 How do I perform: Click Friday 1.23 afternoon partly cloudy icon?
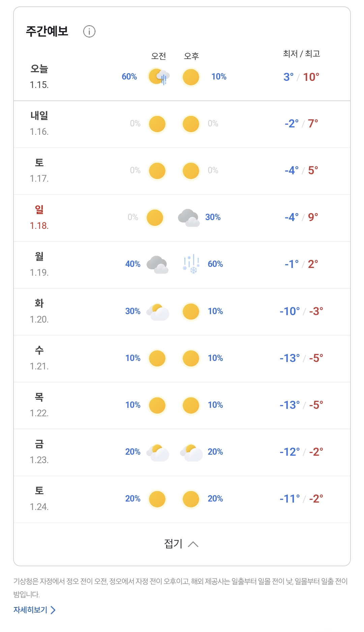pos(191,452)
